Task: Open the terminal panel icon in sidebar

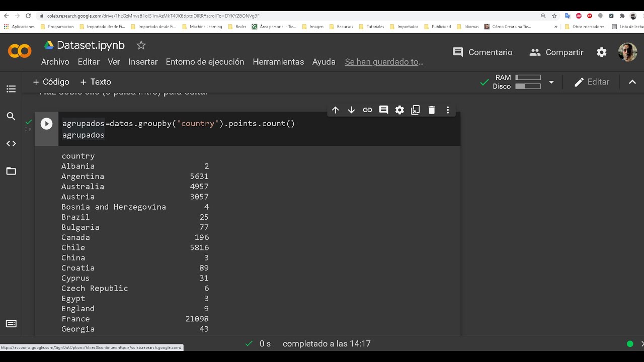Action: pos(11,323)
